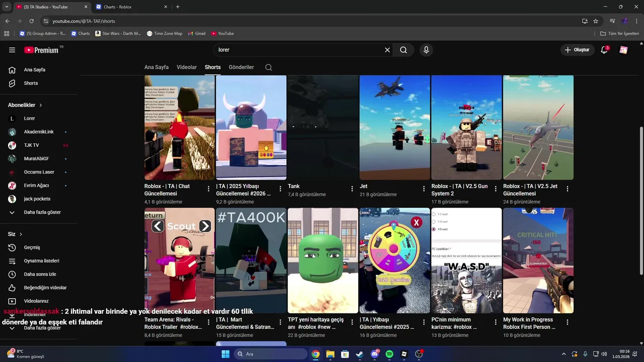Switch to the Gönderiler channel tab
This screenshot has width=644, height=362.
(241, 67)
